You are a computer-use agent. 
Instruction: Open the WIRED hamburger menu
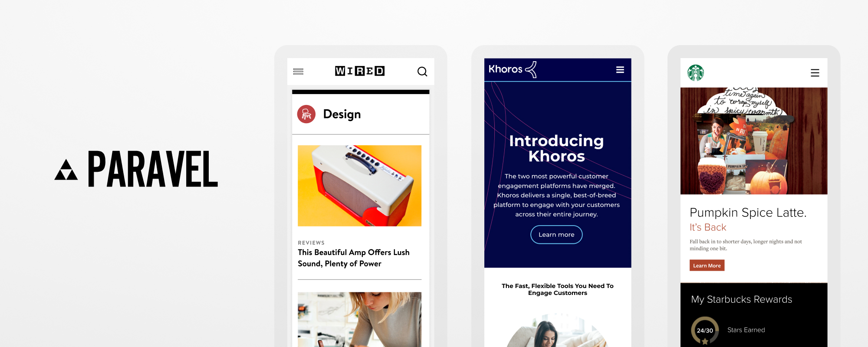point(298,72)
